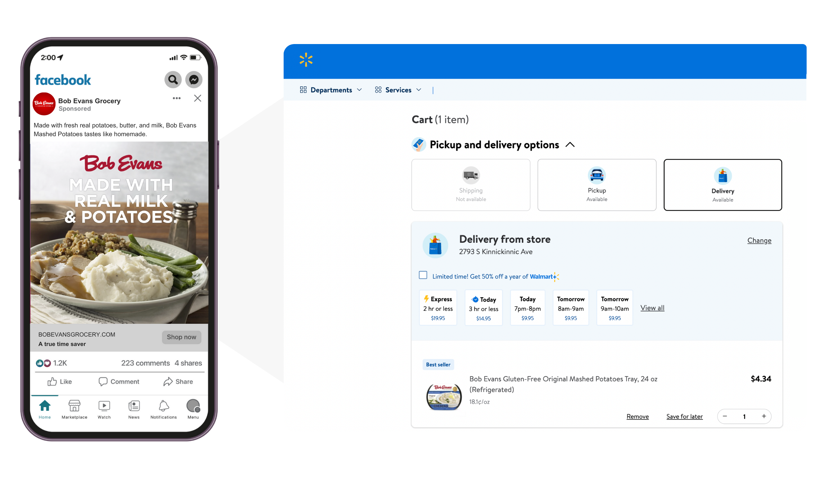Click the Save for later button
Screen dimensions: 816x504
[684, 416]
